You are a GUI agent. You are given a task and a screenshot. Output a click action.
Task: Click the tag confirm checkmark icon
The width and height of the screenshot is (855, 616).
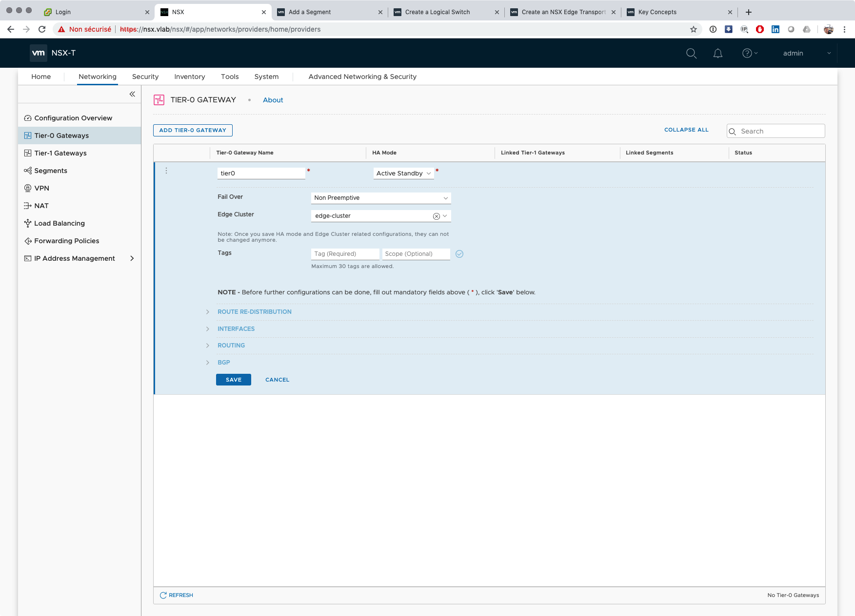pyautogui.click(x=459, y=254)
